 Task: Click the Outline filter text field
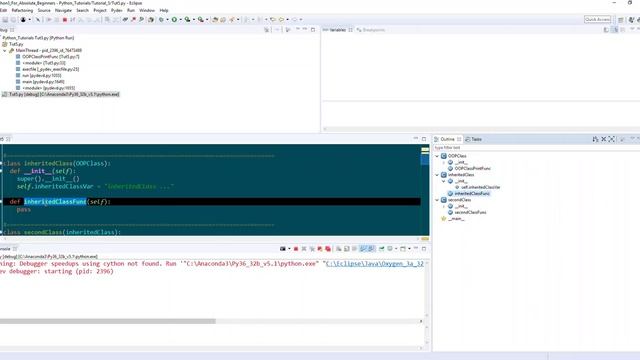536,148
